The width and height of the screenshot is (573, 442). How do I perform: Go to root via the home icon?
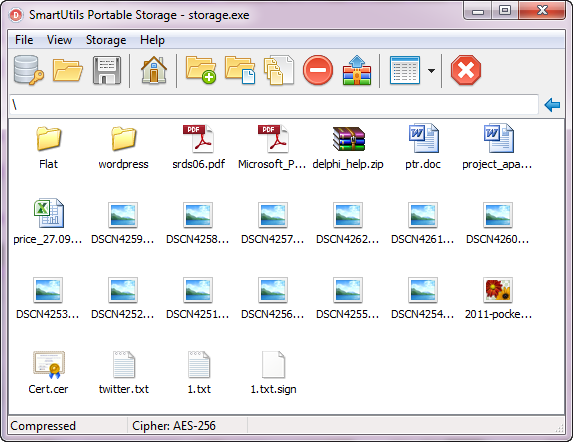point(154,70)
